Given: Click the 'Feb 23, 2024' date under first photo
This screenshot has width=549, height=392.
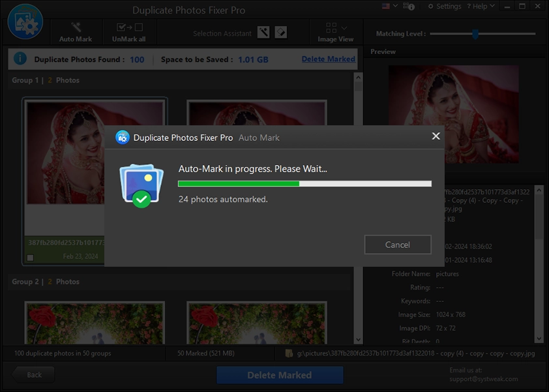Looking at the screenshot, I should 81,256.
